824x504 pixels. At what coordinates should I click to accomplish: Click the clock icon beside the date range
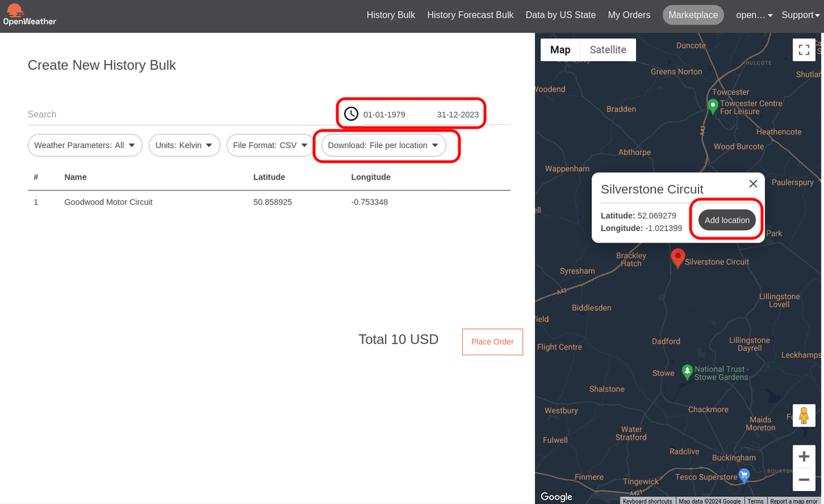[351, 114]
